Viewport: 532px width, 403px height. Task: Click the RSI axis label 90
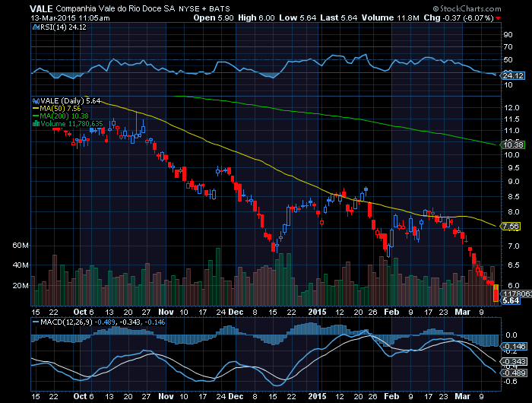508,35
